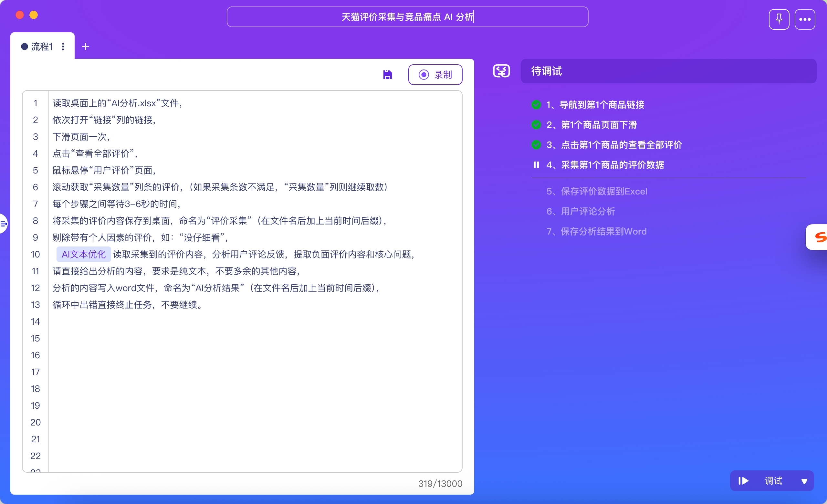Click the pause icon on step 4

tap(536, 165)
